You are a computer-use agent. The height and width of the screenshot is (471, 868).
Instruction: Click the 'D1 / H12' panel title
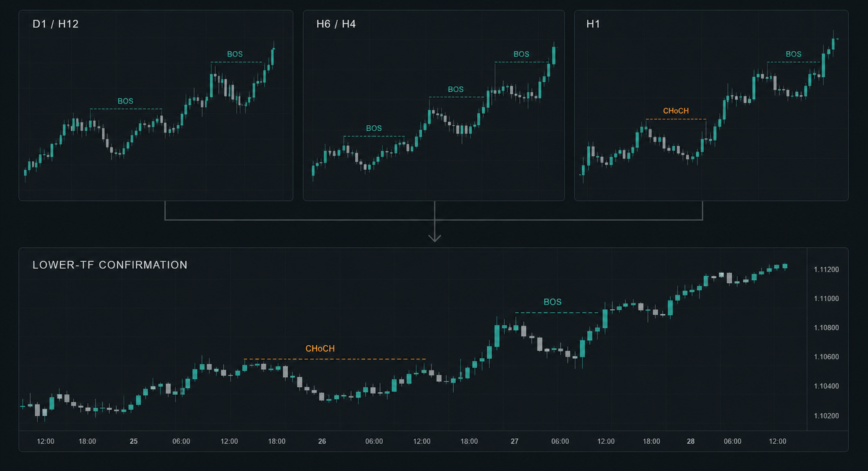pos(55,25)
